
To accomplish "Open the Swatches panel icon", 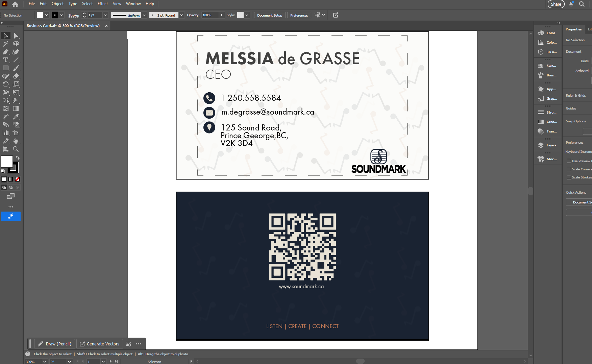I will (x=541, y=66).
